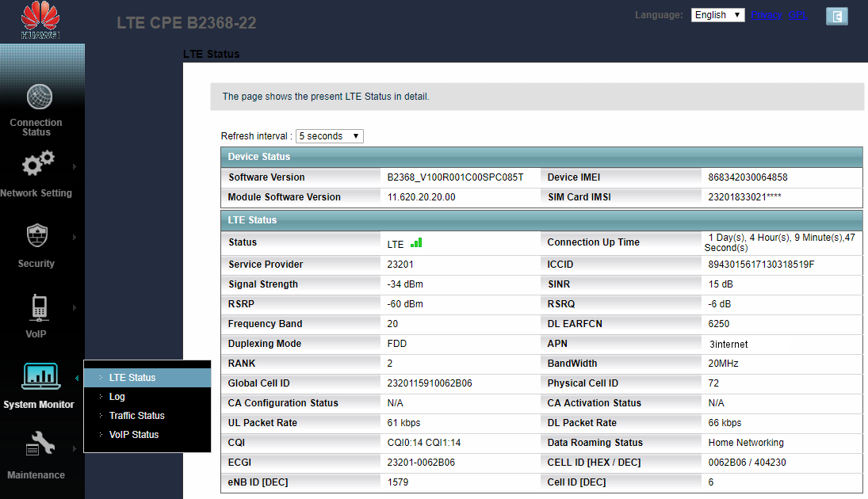Click APN value 3internet
This screenshot has width=868, height=499.
tap(728, 344)
